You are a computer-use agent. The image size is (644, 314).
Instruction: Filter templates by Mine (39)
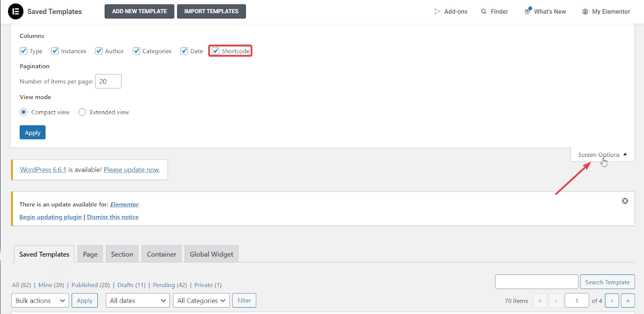click(x=51, y=285)
